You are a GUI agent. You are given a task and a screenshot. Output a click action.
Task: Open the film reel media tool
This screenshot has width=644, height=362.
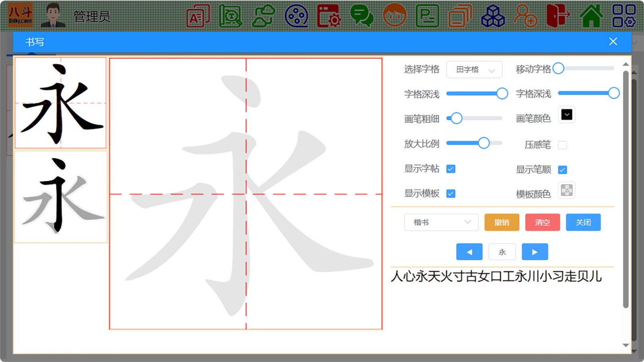[x=297, y=15]
